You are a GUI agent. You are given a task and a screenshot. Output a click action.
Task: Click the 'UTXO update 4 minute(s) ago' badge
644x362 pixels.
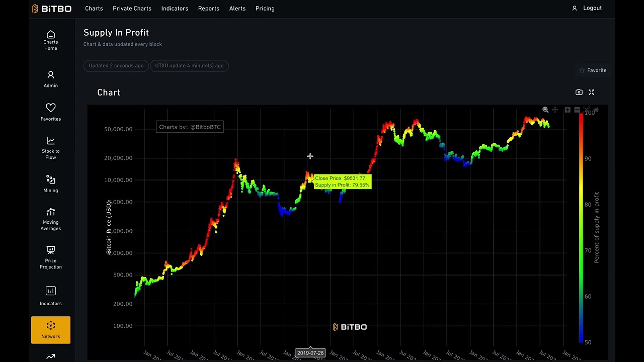tap(189, 65)
